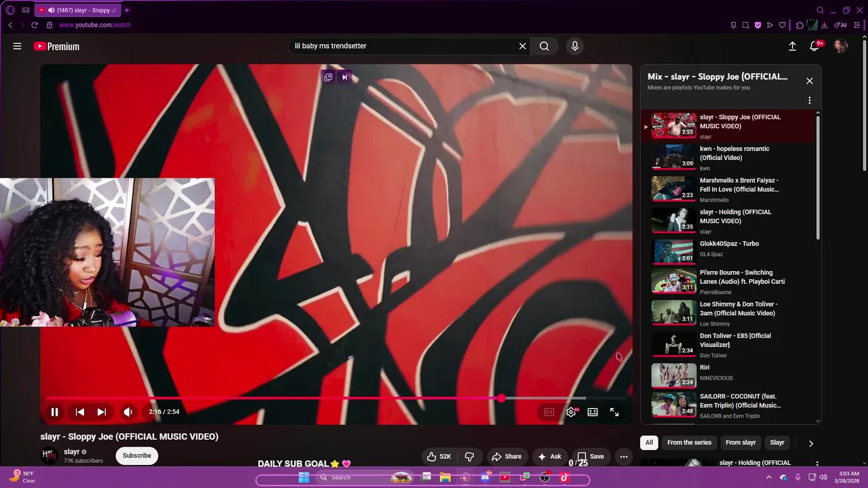
Task: Open more actions ellipsis under the video
Action: [623, 456]
